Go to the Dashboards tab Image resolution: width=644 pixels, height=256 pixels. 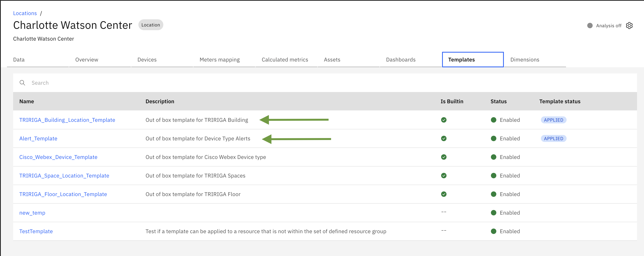[411, 60]
